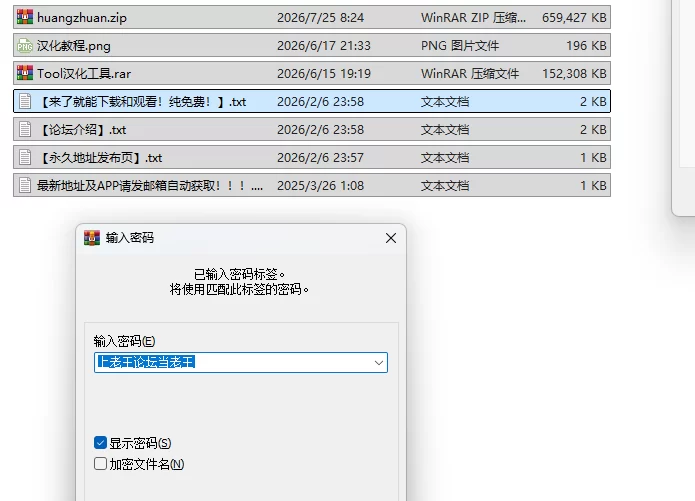The width and height of the screenshot is (695, 501).
Task: Select the file name 【论坛介绍】.txt
Action: 82,129
